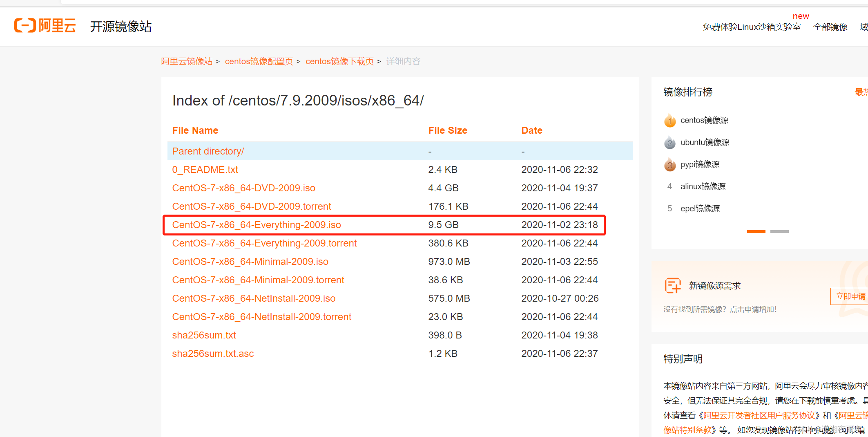Click the File Size column header

448,130
